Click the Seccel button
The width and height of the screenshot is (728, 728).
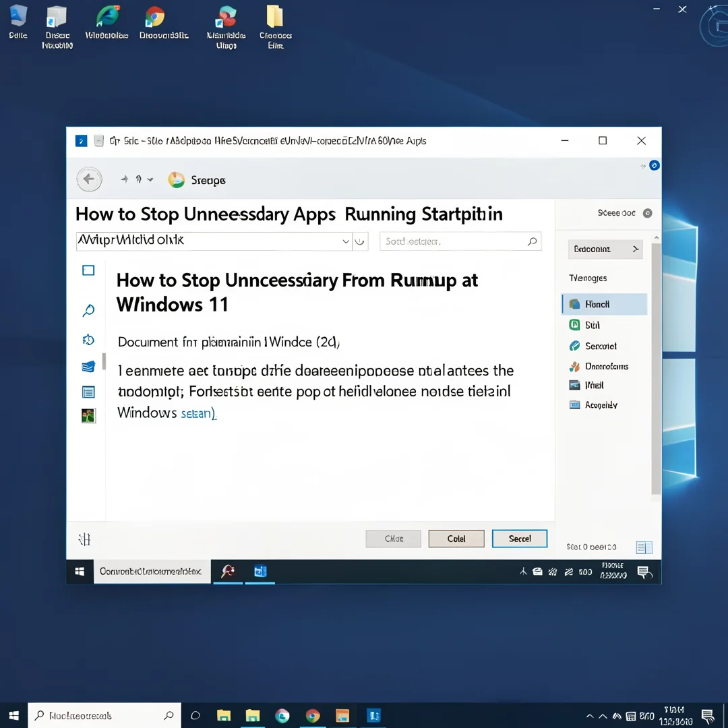[520, 539]
